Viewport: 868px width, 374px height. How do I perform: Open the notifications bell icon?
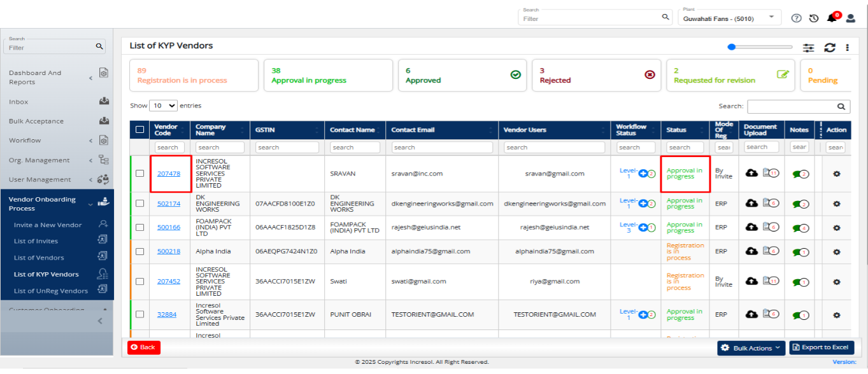pos(832,18)
